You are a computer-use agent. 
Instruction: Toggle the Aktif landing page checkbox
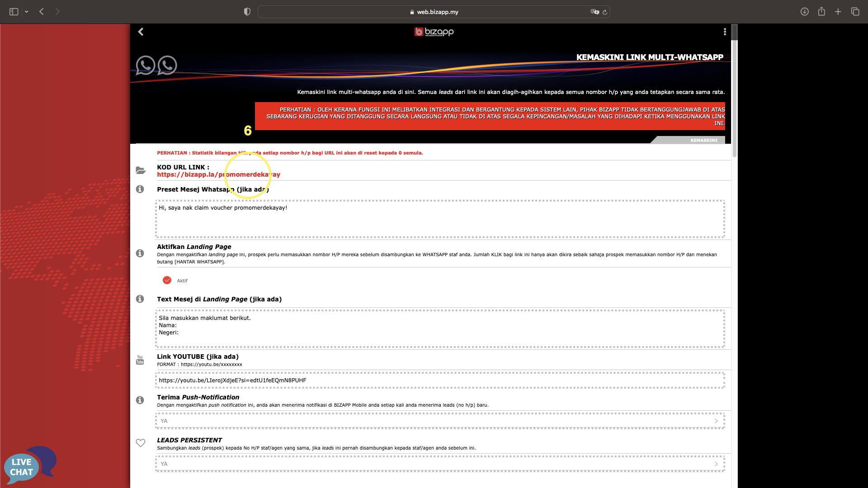point(167,280)
